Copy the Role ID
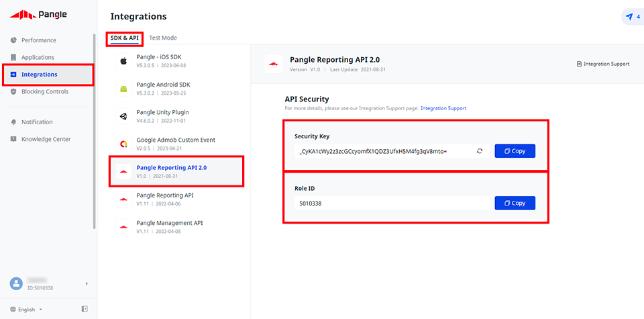644x319 pixels. coord(515,203)
